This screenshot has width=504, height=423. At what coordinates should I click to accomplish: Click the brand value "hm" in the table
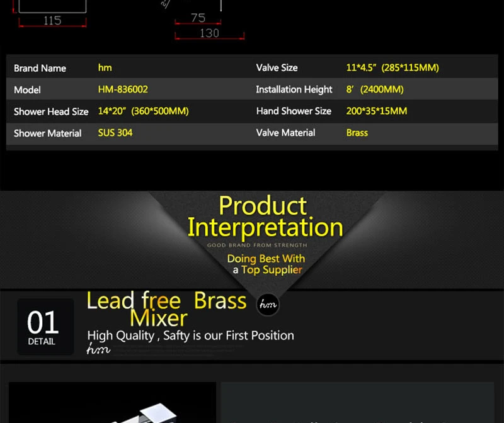tap(105, 68)
